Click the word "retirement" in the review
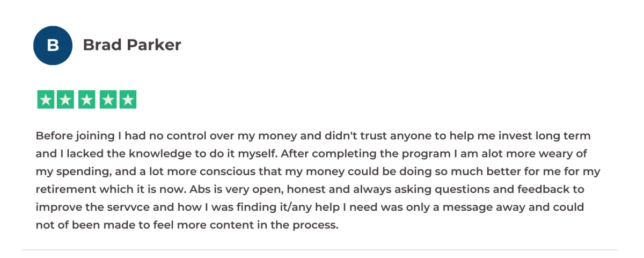The image size is (644, 258). point(62,189)
